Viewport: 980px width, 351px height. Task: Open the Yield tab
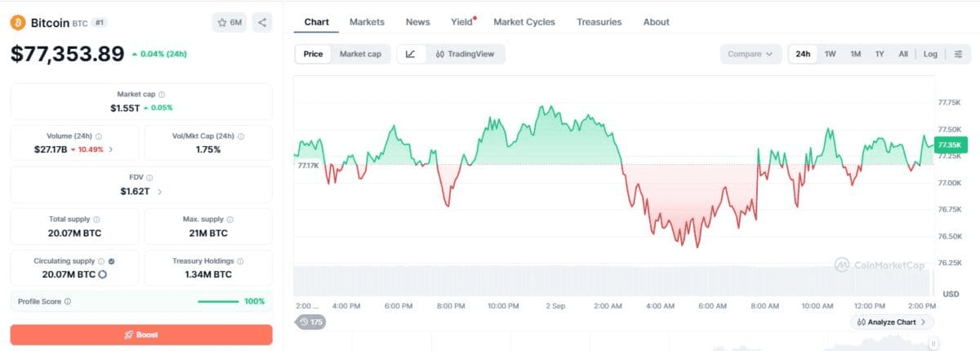[462, 22]
